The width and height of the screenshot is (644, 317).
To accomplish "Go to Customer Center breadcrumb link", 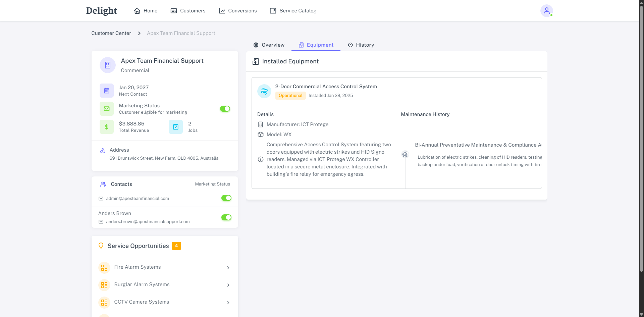I will (111, 33).
